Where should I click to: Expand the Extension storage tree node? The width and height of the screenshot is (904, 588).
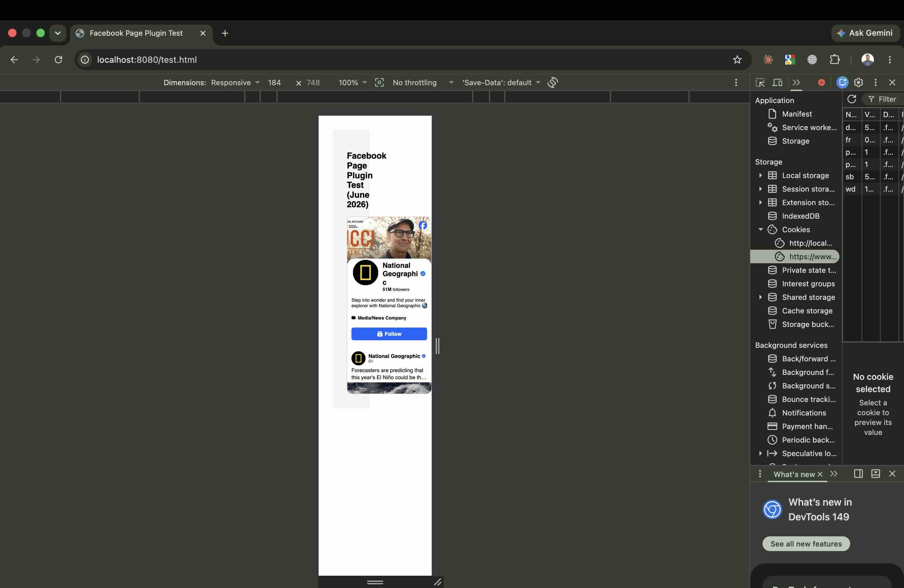coord(760,202)
